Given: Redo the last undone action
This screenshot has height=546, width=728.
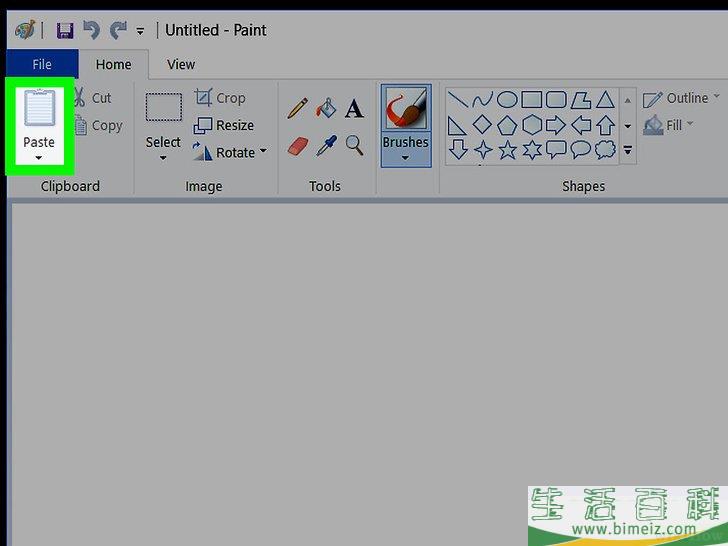Looking at the screenshot, I should tap(118, 31).
